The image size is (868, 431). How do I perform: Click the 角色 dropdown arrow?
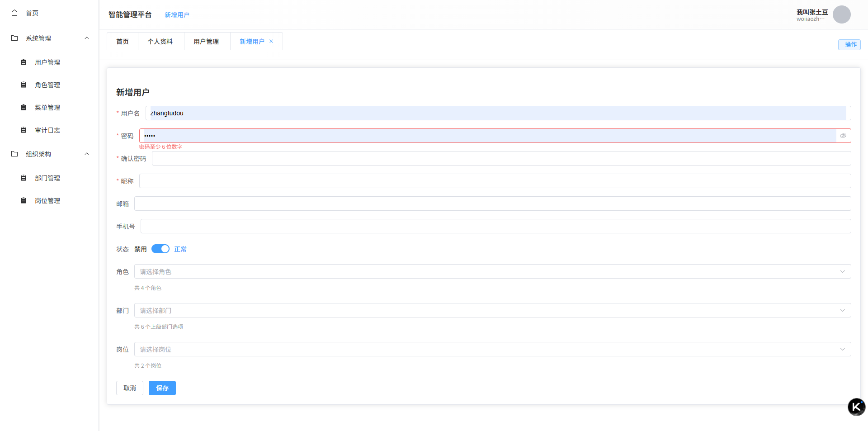coord(843,271)
